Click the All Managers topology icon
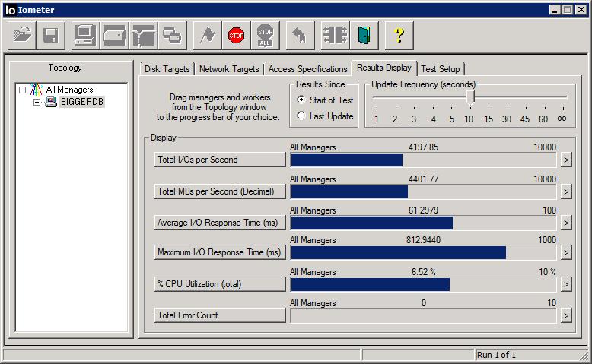Screen dimensions: 592x364 [36, 90]
